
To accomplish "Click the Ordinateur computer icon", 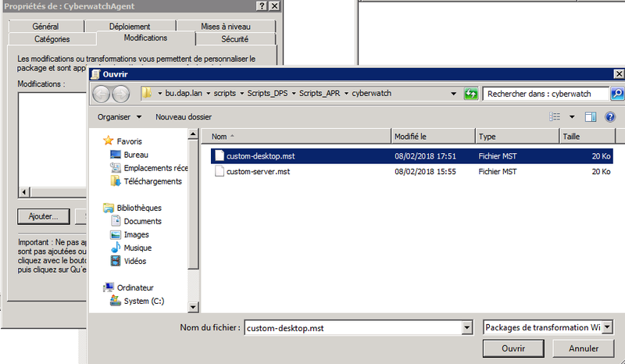I will 108,287.
